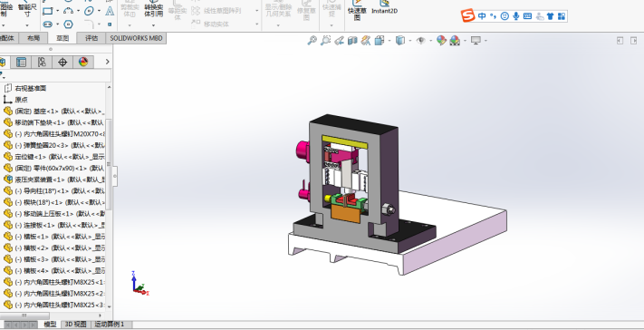Click the View Orientation cube icon
This screenshot has width=644, height=330.
pos(380,40)
